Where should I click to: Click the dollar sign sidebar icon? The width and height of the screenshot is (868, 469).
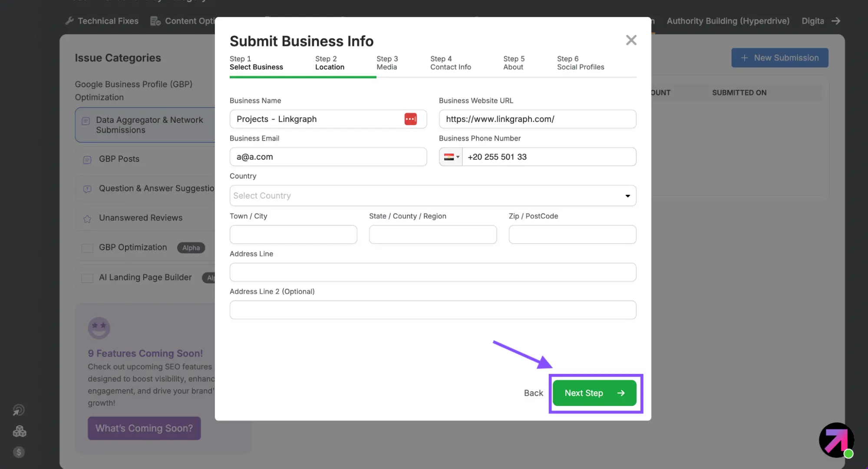pos(19,452)
